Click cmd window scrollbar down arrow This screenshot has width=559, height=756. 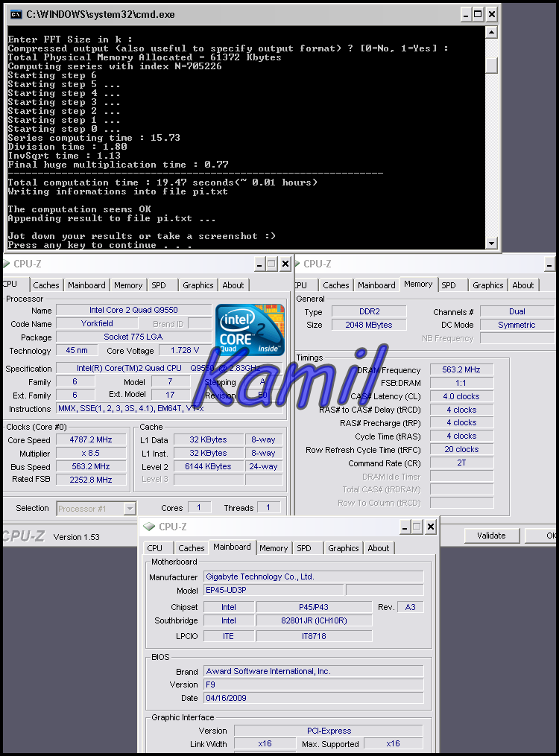(491, 243)
